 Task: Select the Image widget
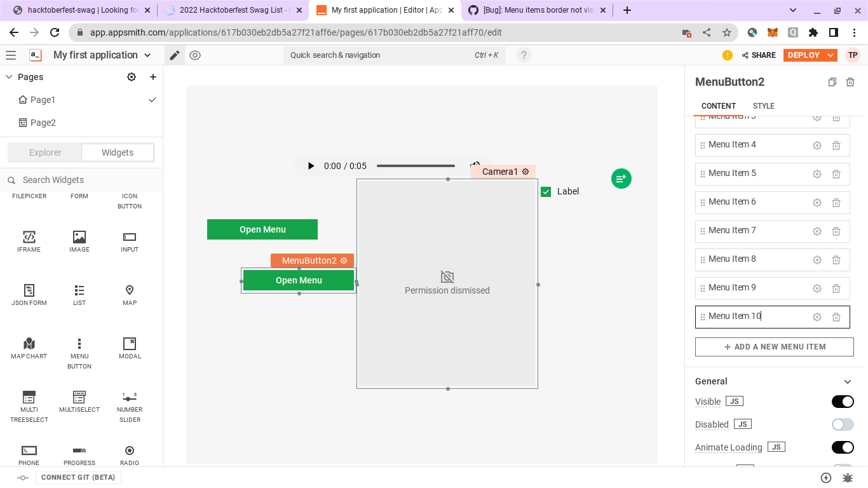point(79,241)
